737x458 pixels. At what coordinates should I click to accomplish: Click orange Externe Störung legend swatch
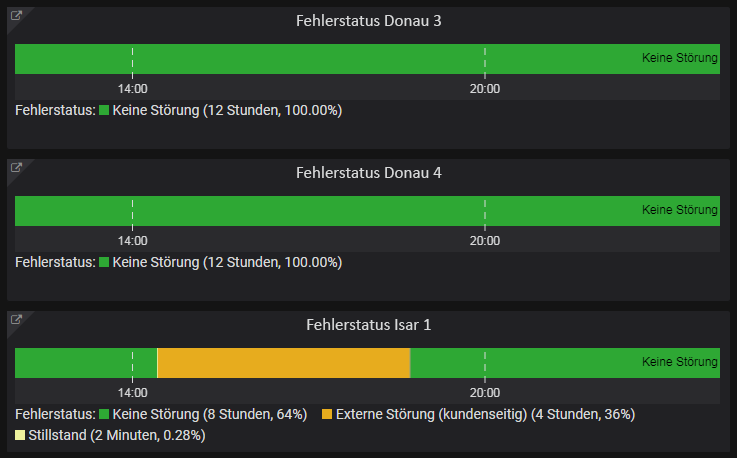pyautogui.click(x=327, y=414)
